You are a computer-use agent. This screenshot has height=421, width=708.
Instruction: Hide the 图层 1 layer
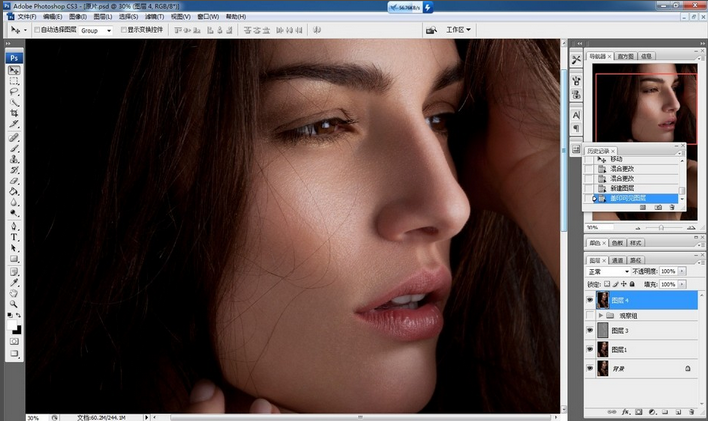point(590,350)
